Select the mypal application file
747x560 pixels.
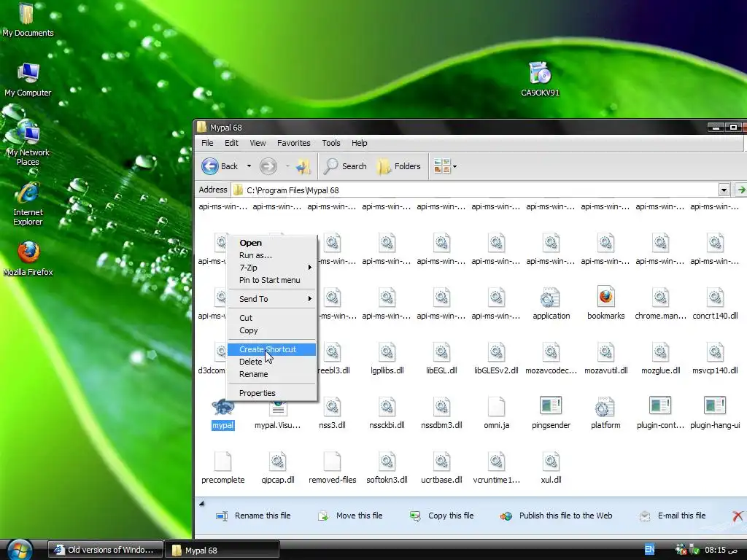(222, 414)
